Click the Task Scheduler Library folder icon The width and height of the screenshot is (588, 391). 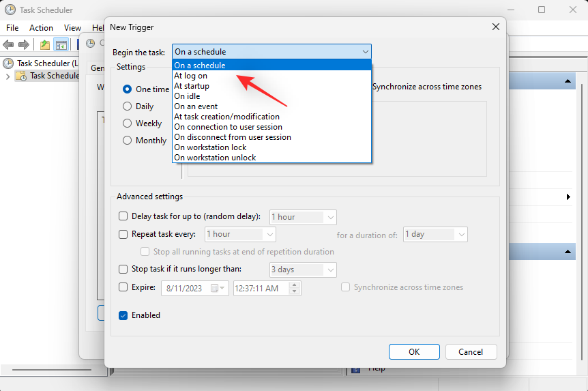click(x=21, y=76)
